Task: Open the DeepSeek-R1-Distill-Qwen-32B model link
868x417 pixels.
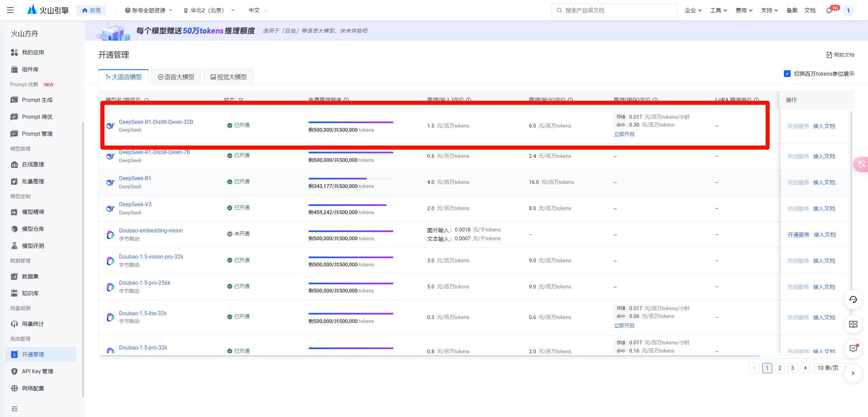Action: (x=156, y=122)
